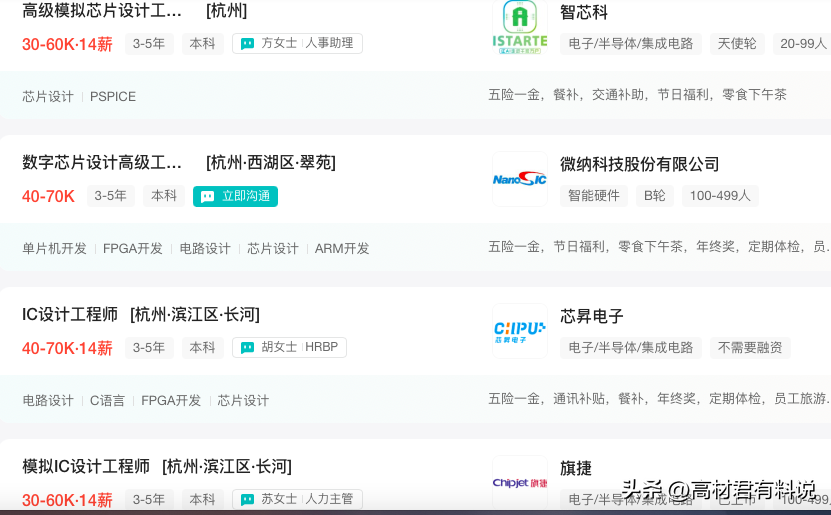
Task: Click the 智能硬件 industry tag
Action: pyautogui.click(x=594, y=196)
